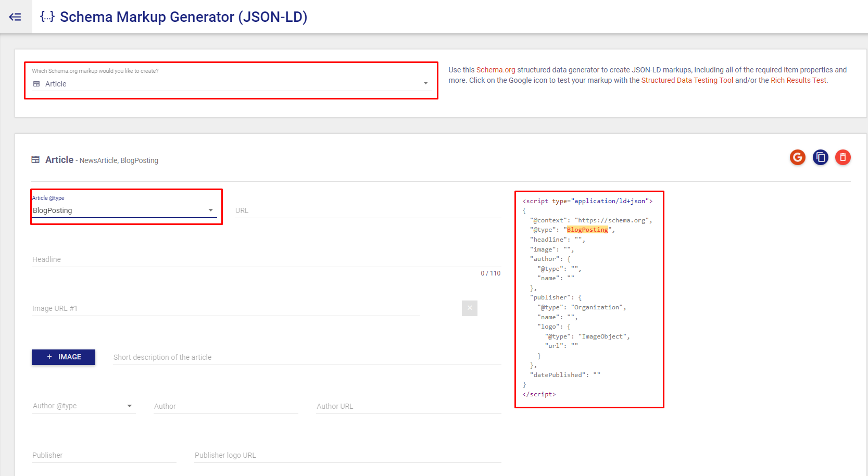
Task: Clear Image URL #1 with the X icon
Action: point(469,308)
